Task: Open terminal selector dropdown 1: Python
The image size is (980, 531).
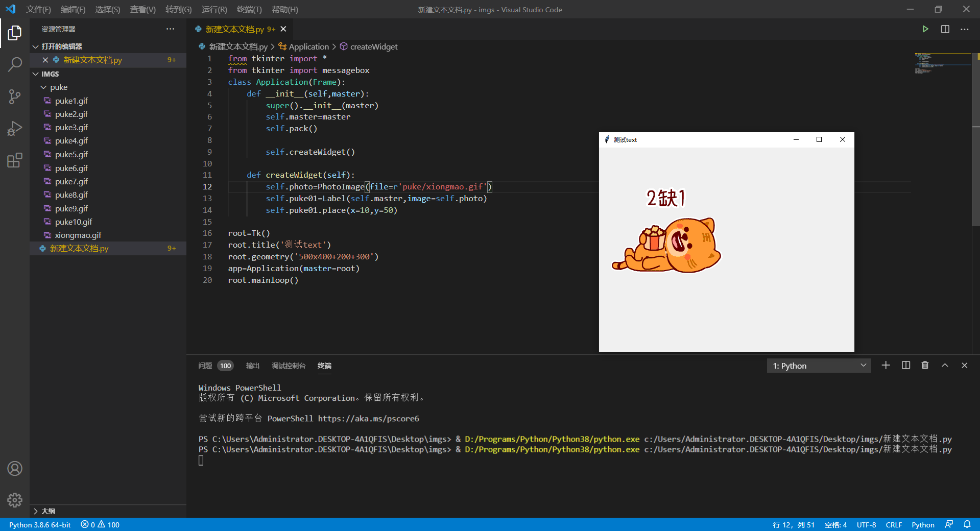Action: coord(819,366)
